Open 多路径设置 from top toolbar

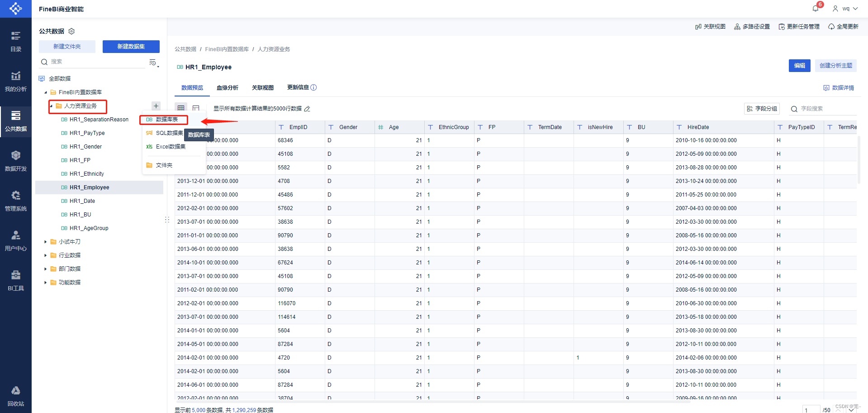coord(752,27)
